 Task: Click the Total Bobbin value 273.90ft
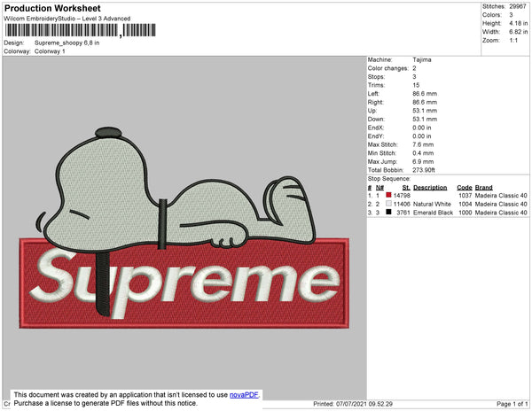click(x=424, y=170)
